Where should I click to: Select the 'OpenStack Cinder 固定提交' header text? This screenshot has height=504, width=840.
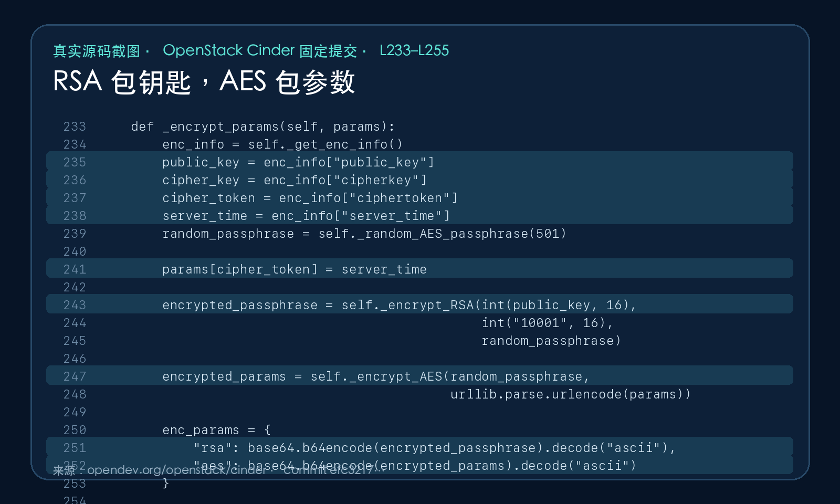(x=260, y=50)
